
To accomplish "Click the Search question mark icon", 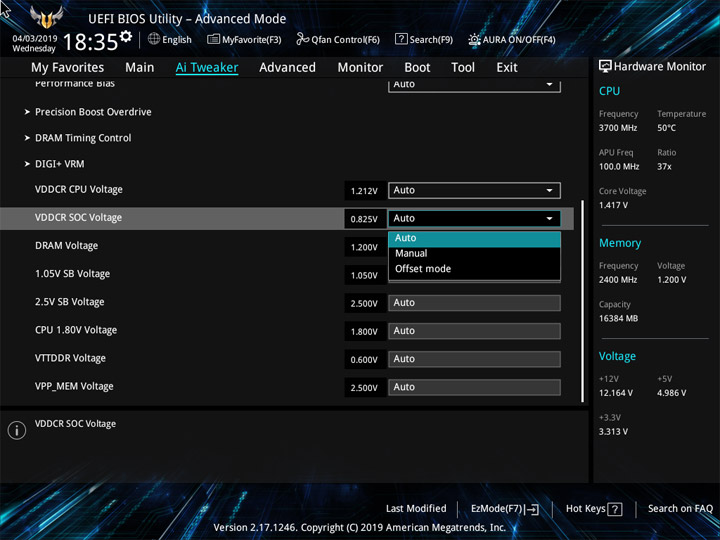I will point(401,39).
